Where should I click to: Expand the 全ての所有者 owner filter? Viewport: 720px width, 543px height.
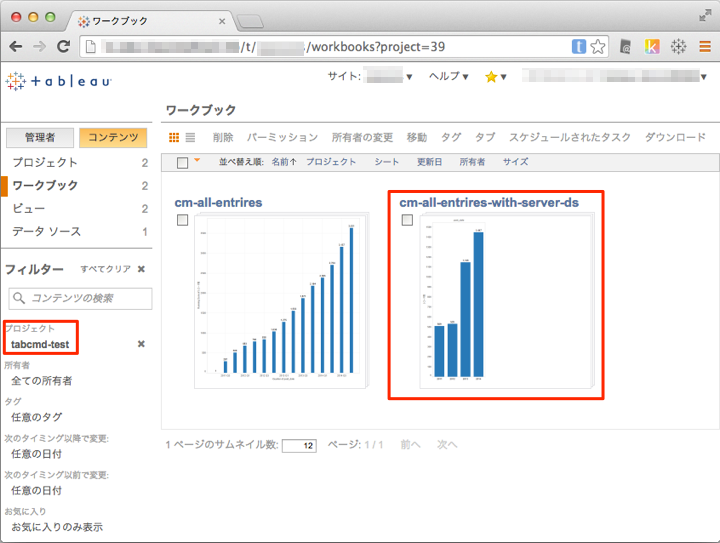click(42, 381)
